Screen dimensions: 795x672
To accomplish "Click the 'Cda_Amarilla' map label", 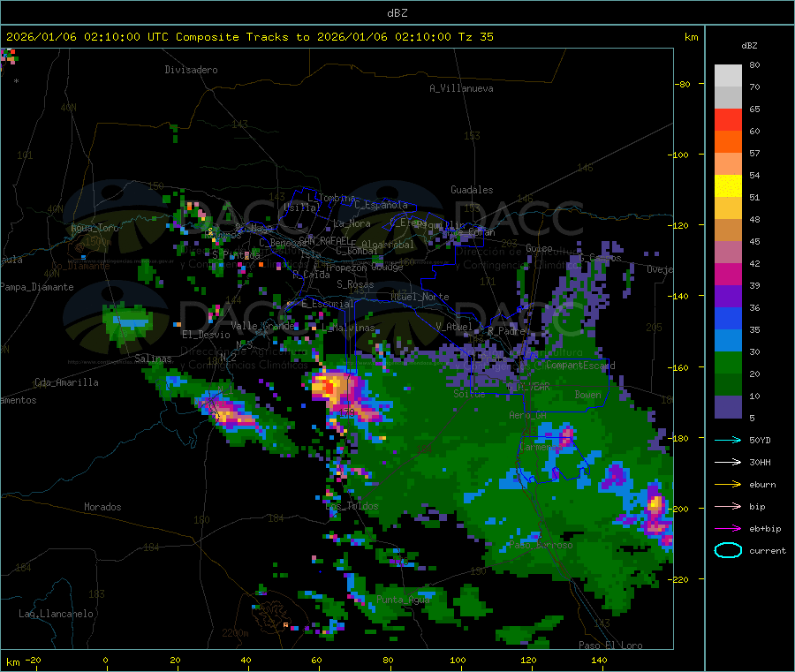I will [66, 382].
